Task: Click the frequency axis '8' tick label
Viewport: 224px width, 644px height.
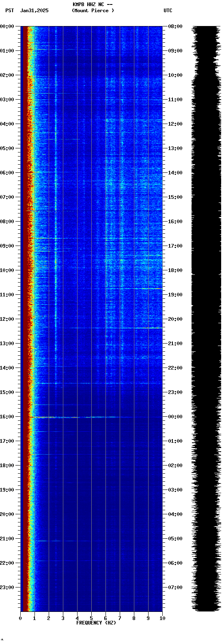Action: coord(134,618)
